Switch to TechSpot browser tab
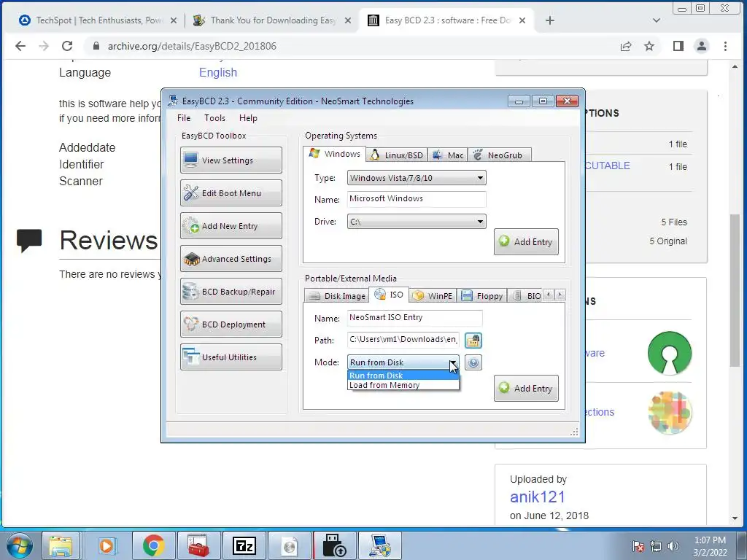The image size is (747, 560). click(98, 20)
